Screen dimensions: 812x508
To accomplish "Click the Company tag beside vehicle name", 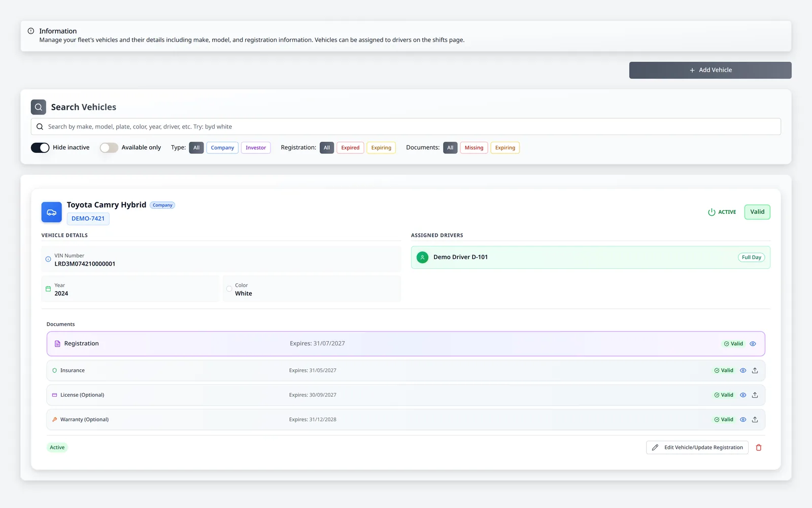I will coord(162,205).
